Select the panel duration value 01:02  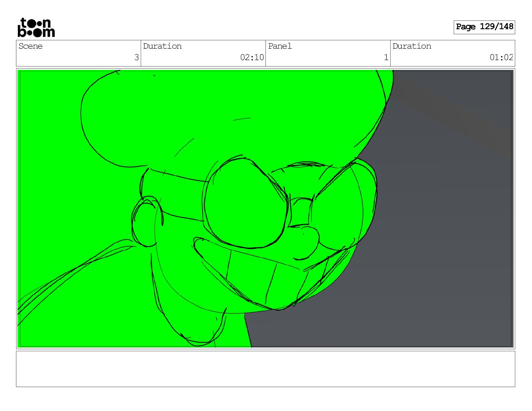pyautogui.click(x=501, y=57)
